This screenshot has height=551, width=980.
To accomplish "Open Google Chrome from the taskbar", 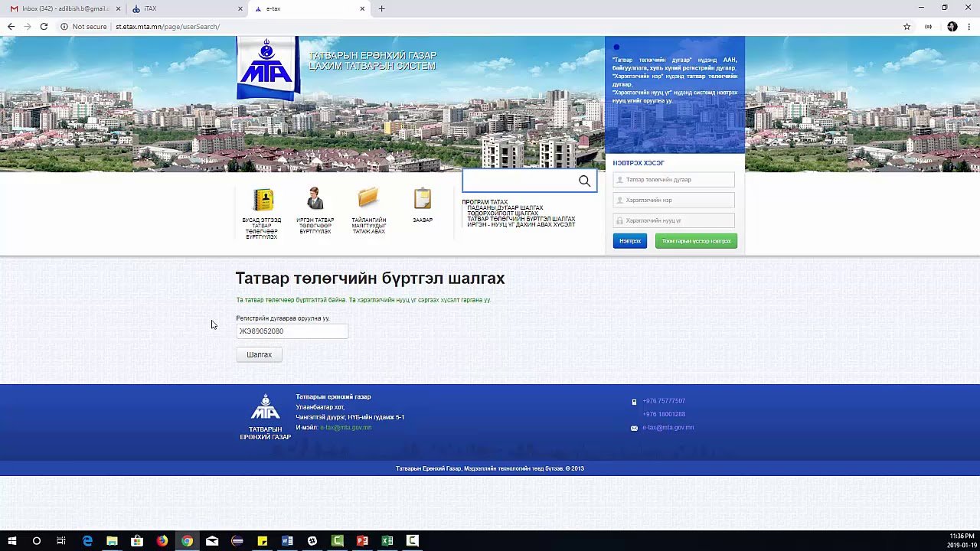I will coord(188,541).
